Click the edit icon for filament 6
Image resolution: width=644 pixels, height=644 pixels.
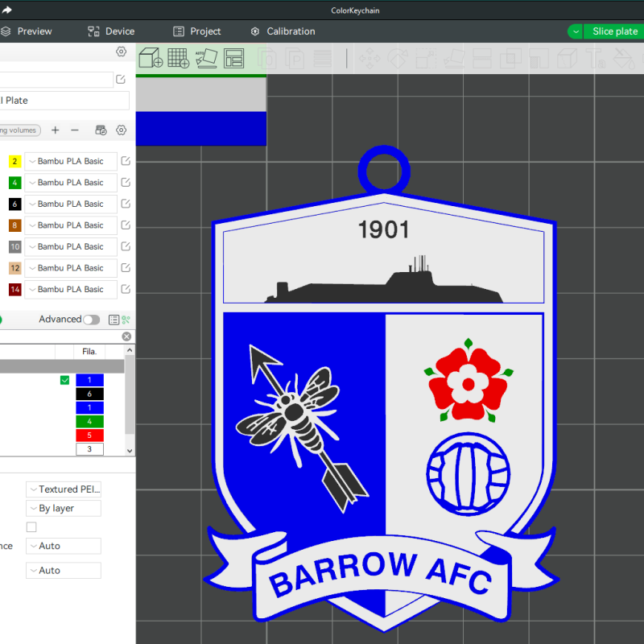(126, 204)
